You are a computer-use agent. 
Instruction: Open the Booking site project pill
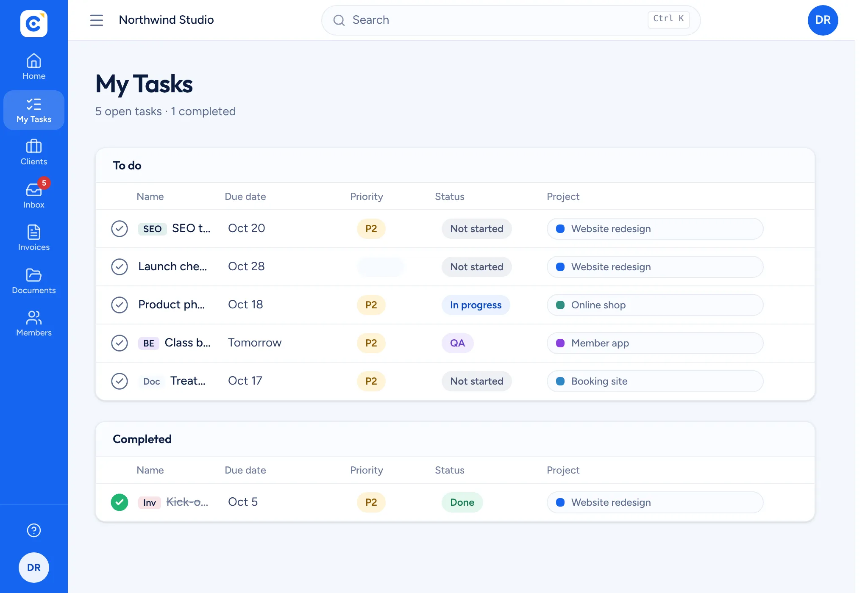click(655, 381)
